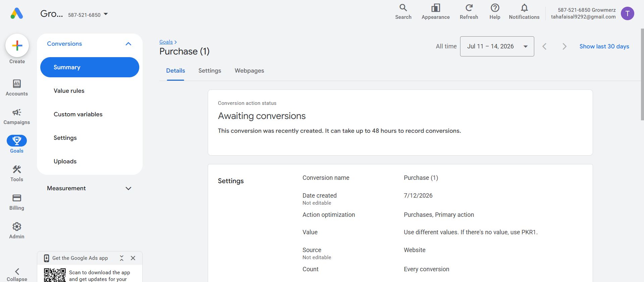Screen dimensions: 644x282
Task: Click Purchases, Primary action value
Action: 439,215
